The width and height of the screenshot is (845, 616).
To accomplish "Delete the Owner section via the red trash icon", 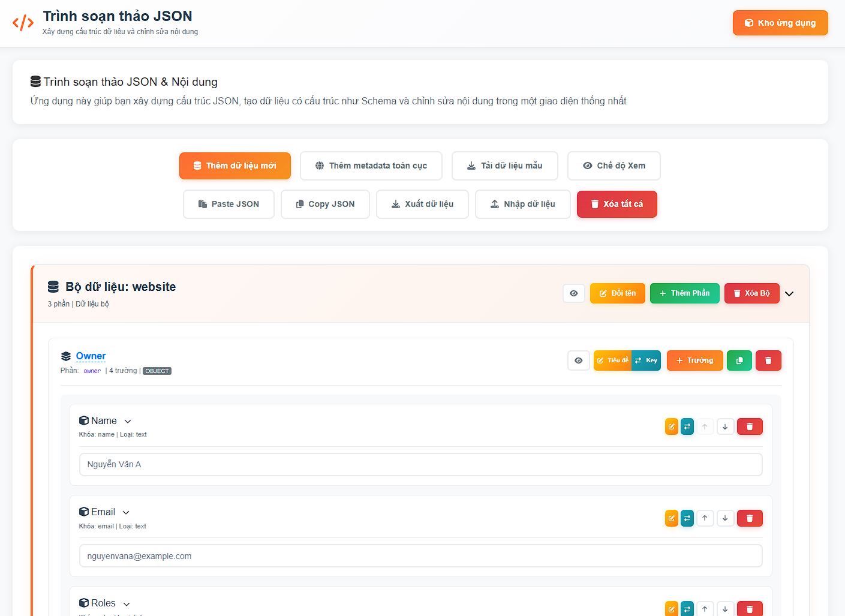I will (x=768, y=360).
